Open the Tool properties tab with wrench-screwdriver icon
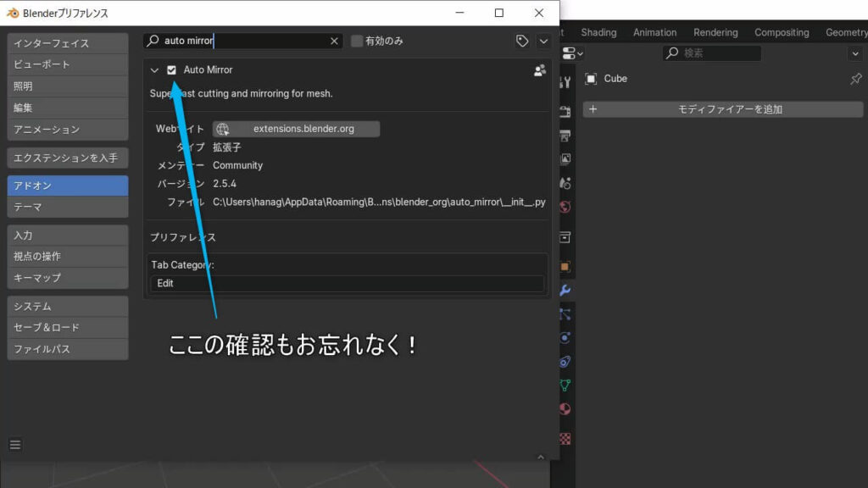 [565, 82]
